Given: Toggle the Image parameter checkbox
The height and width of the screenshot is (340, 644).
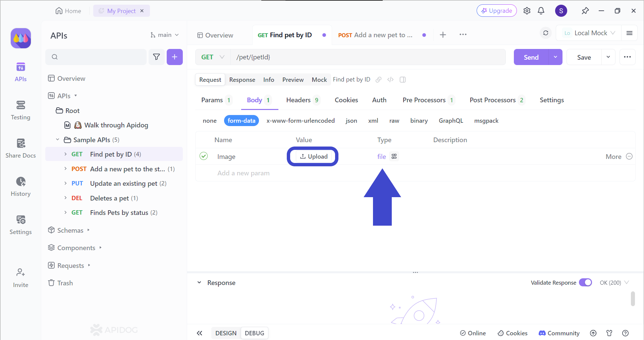Looking at the screenshot, I should (x=204, y=156).
